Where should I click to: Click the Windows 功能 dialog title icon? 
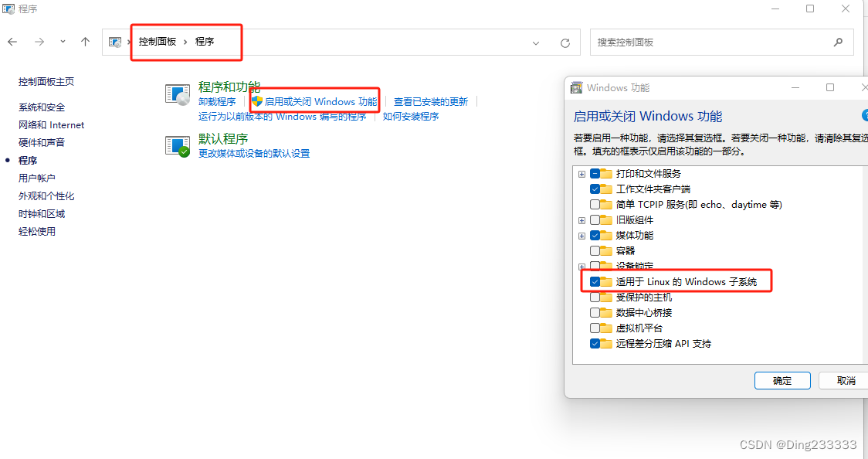(x=576, y=87)
